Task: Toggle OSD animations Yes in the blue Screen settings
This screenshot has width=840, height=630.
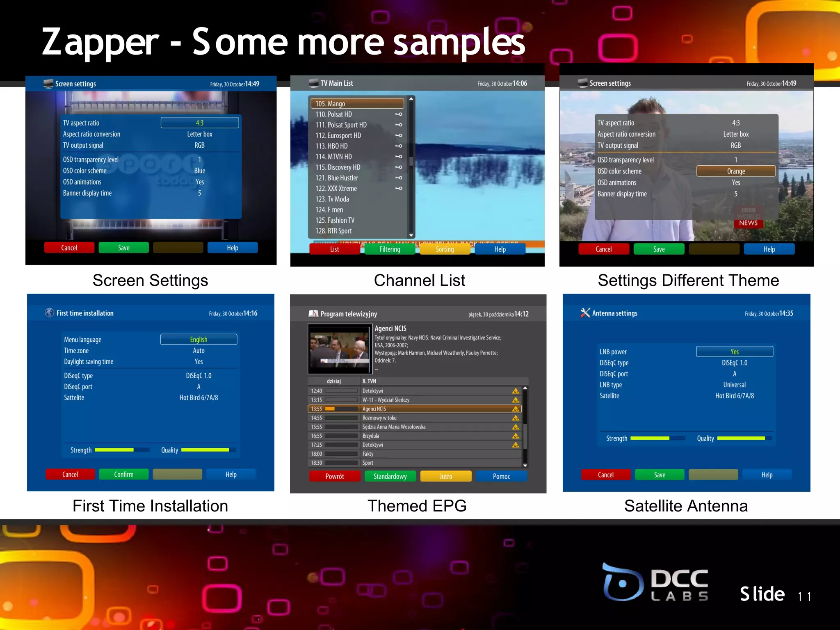Action: [x=200, y=182]
